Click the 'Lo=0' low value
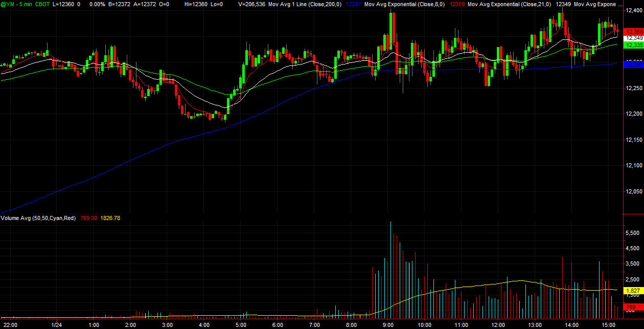644x329 pixels. click(217, 4)
